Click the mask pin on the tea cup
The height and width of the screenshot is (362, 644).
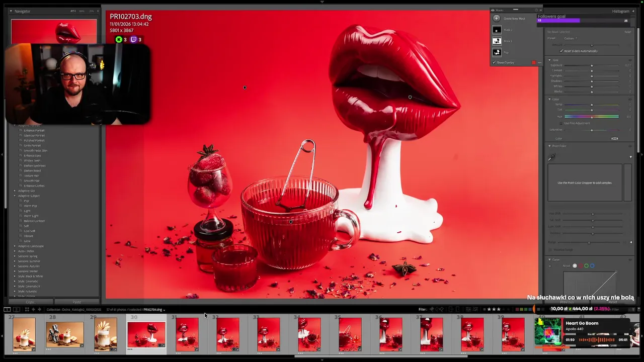pos(290,222)
